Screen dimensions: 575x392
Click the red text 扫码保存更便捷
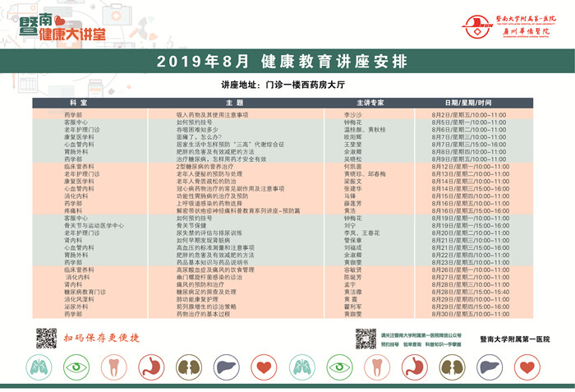[x=102, y=338]
